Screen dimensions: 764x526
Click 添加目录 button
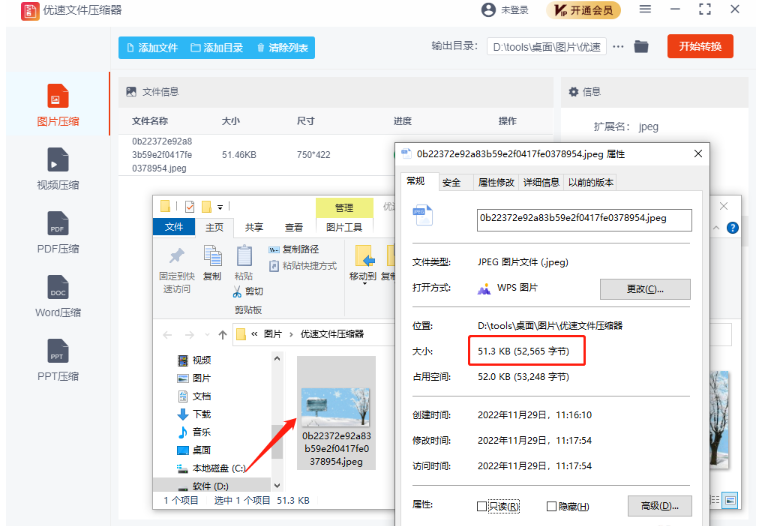(x=217, y=48)
